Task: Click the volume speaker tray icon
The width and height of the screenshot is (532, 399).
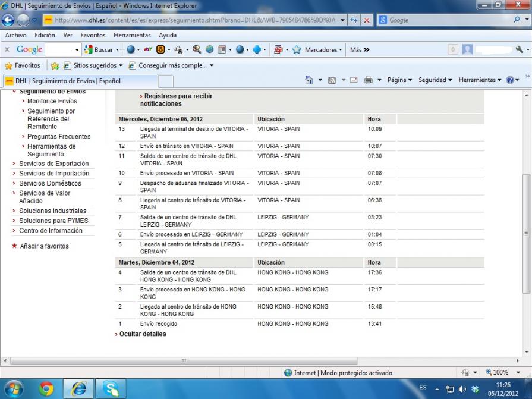Action: (x=462, y=389)
